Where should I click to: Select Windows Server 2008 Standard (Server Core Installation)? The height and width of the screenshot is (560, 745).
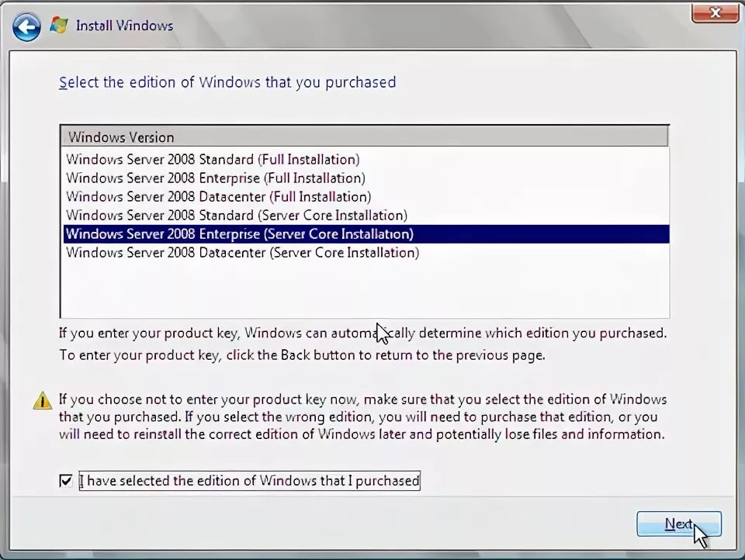[366, 215]
